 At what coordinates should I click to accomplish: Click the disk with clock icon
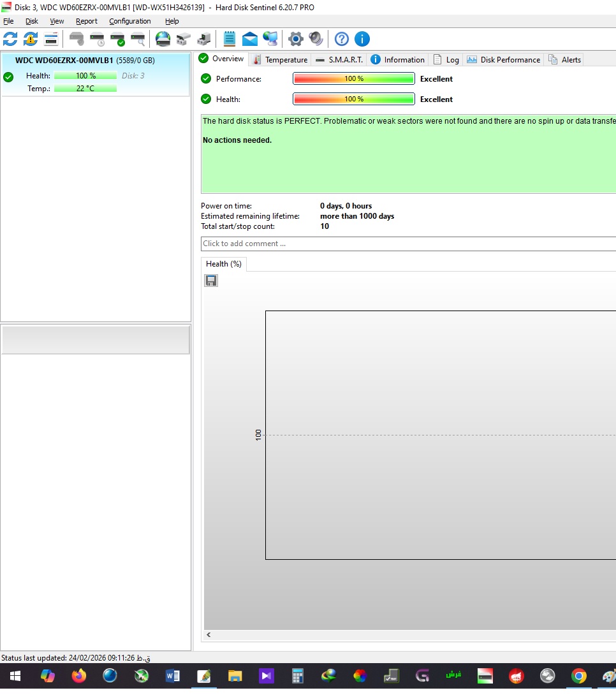pyautogui.click(x=97, y=39)
